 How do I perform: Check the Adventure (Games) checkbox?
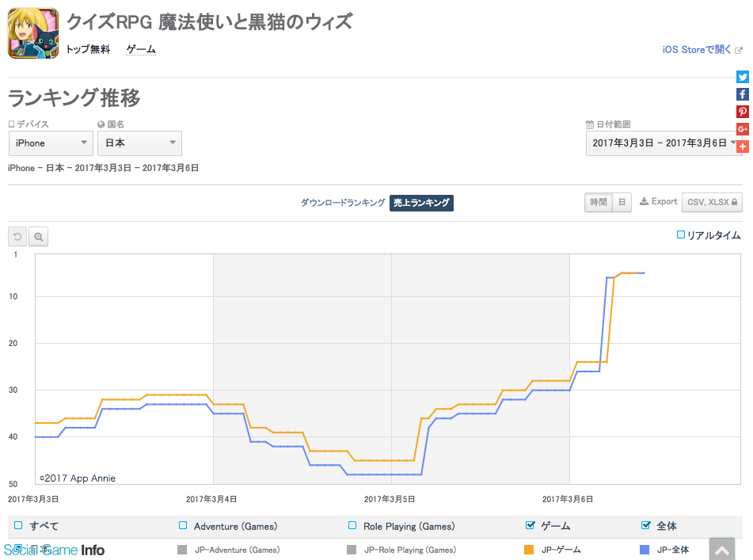point(183,525)
